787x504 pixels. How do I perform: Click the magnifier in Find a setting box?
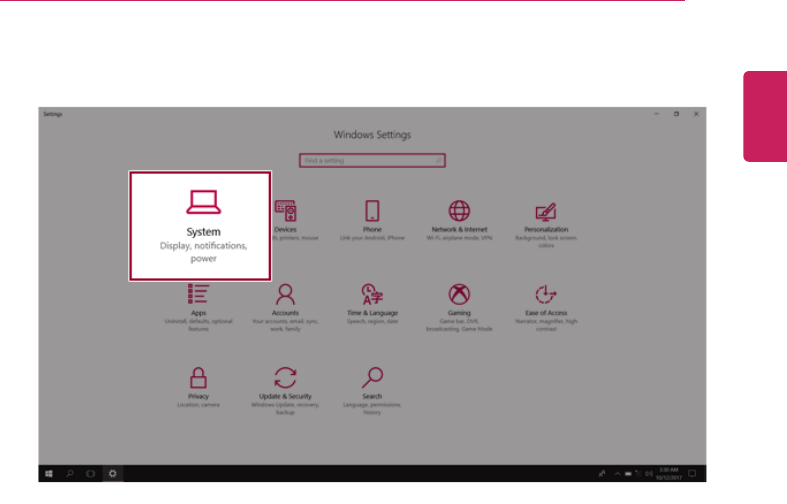click(x=438, y=161)
